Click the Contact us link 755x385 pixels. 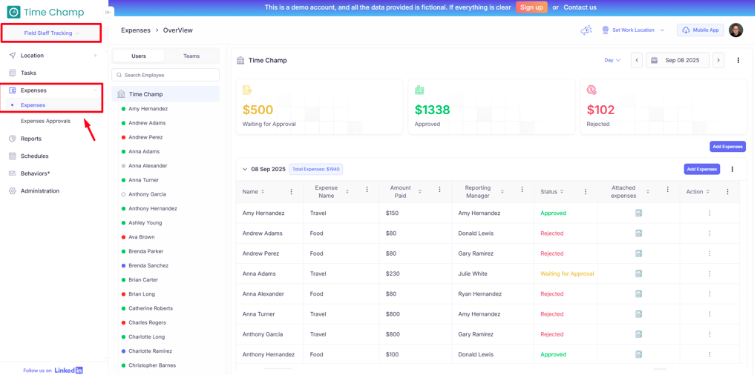coord(580,8)
